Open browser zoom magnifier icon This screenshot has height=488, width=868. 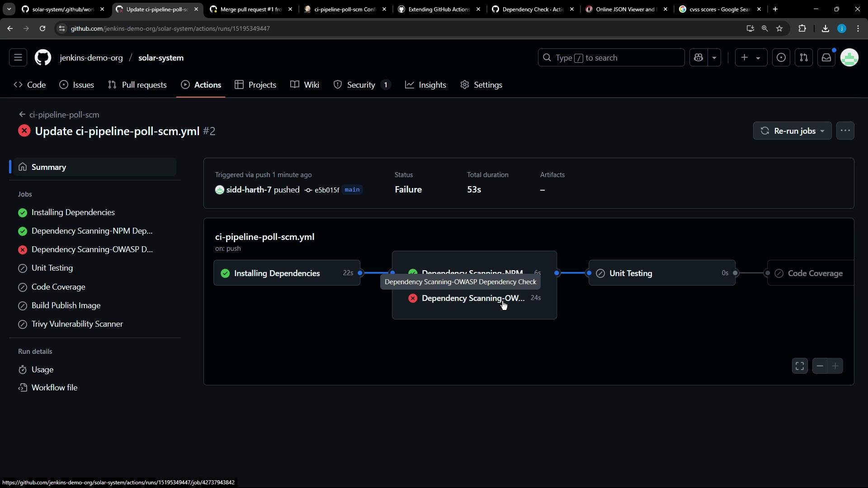[764, 28]
